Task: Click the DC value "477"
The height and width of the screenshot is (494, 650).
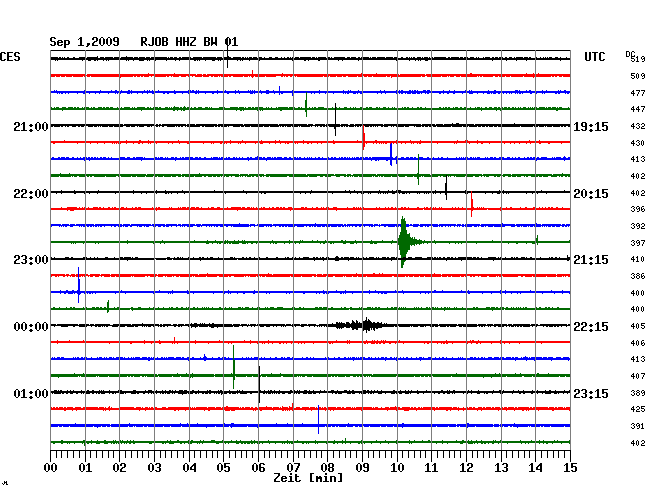Action: (638, 93)
